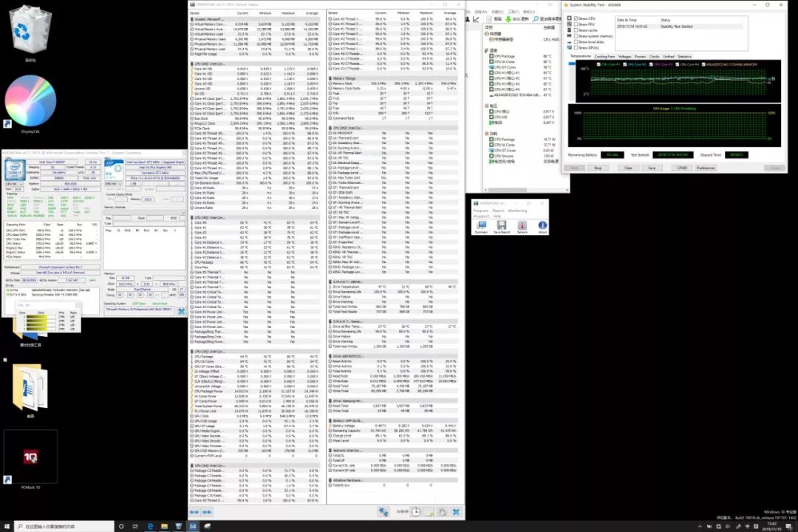The height and width of the screenshot is (532, 798).
Task: Collapse the System: Microsoft sensor group header
Action: tap(256, 18)
